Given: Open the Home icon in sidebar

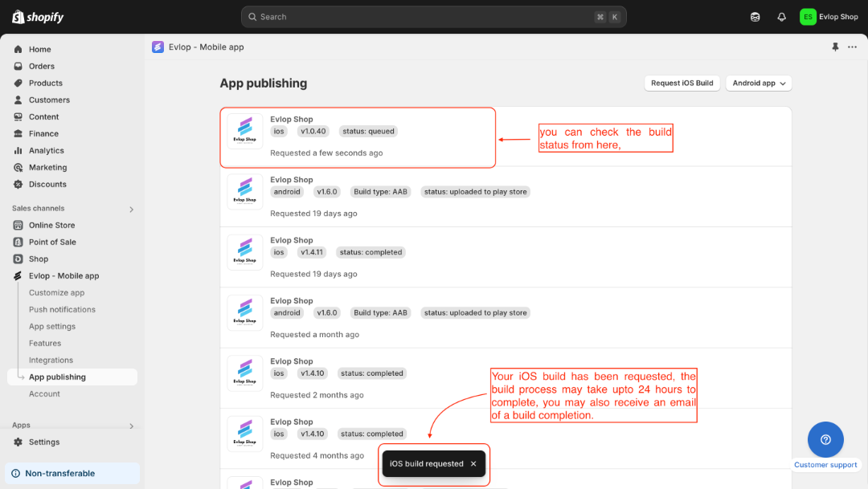Looking at the screenshot, I should click(x=18, y=49).
